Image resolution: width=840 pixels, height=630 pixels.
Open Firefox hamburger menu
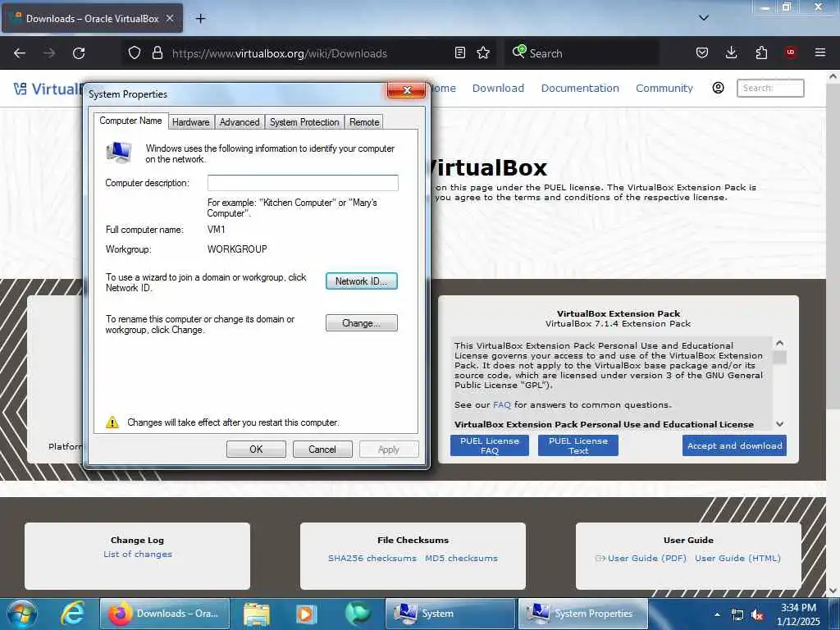[820, 52]
